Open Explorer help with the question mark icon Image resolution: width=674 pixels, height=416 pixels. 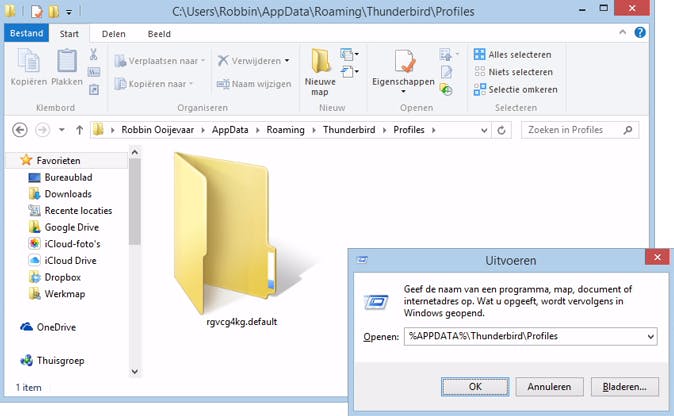tap(640, 32)
